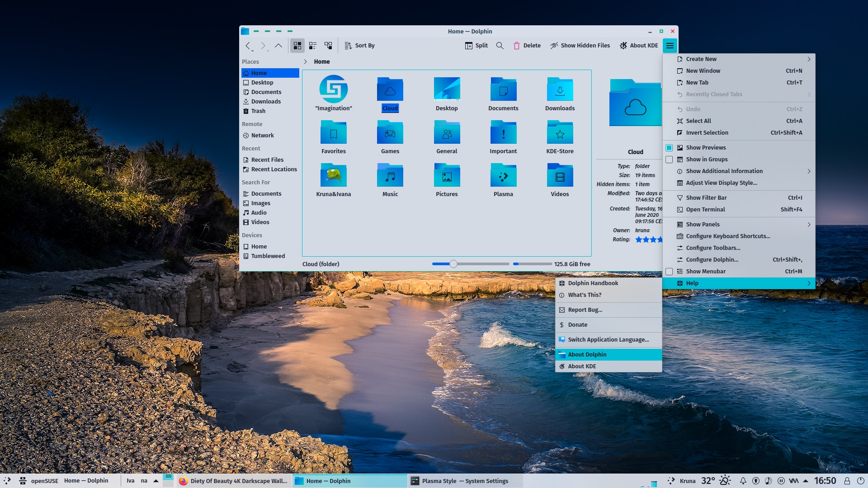This screenshot has height=488, width=868.
Task: Open the virtual desktop pager on the panel
Action: [x=168, y=480]
